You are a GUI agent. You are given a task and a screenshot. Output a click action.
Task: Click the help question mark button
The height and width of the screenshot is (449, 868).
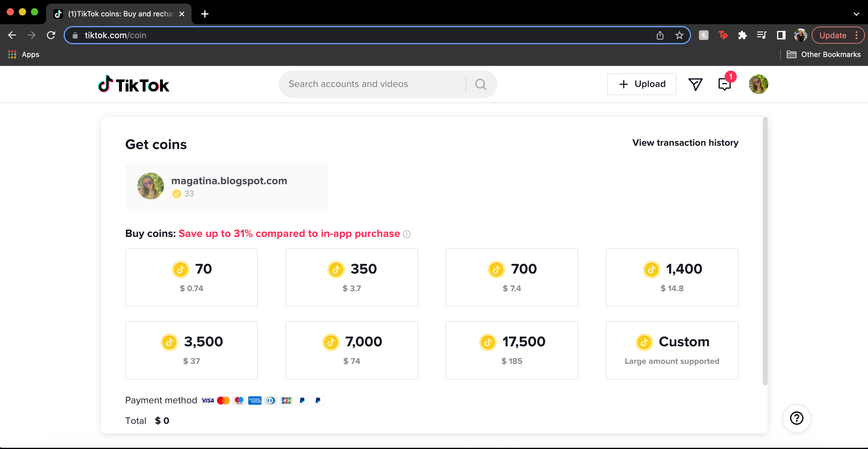(x=796, y=418)
